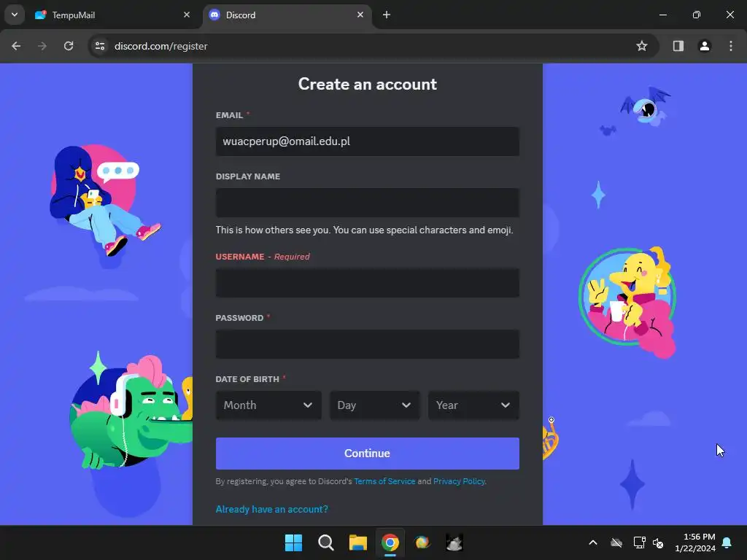
Task: Open the Chrome profile menu
Action: pyautogui.click(x=704, y=46)
